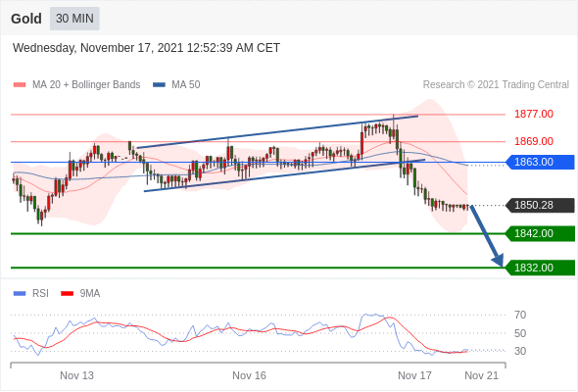Click the Nov 17 date axis label
The height and width of the screenshot is (392, 578).
coord(414,375)
